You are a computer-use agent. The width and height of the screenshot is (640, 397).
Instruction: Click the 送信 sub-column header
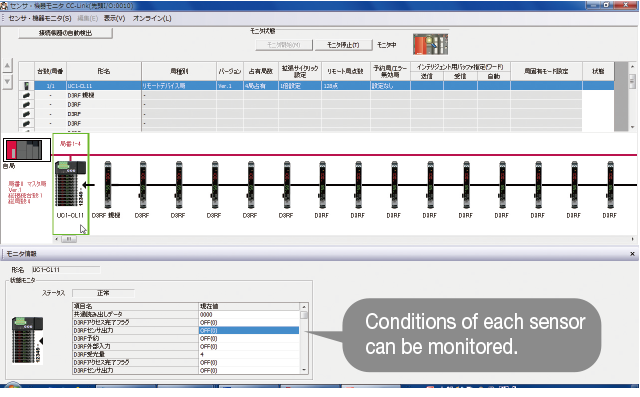427,76
